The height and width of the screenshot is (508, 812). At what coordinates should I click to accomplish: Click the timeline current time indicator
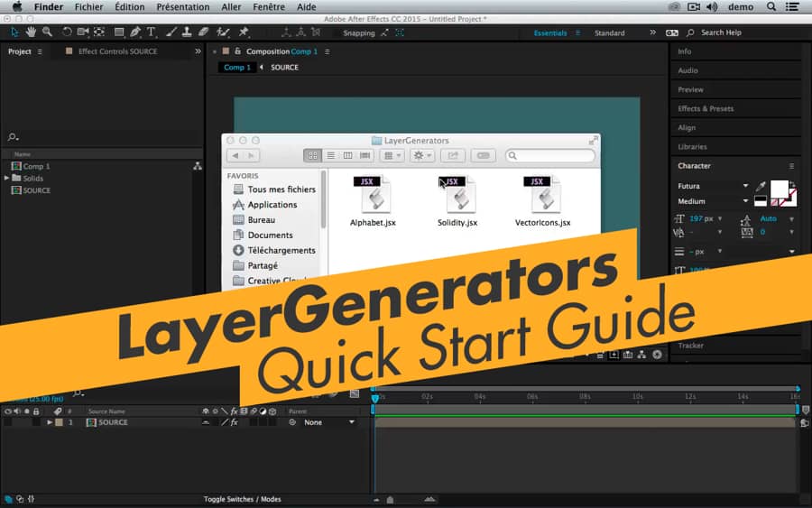(375, 398)
